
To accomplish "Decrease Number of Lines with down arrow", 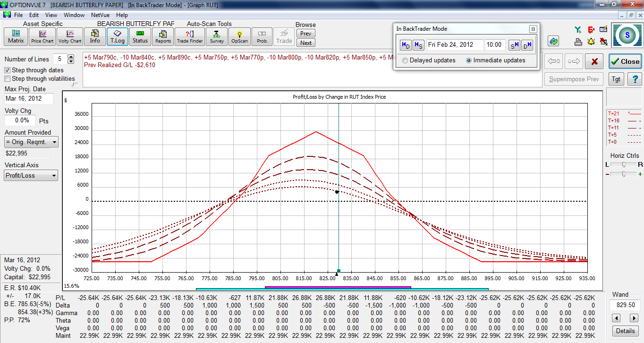I will 71,61.
